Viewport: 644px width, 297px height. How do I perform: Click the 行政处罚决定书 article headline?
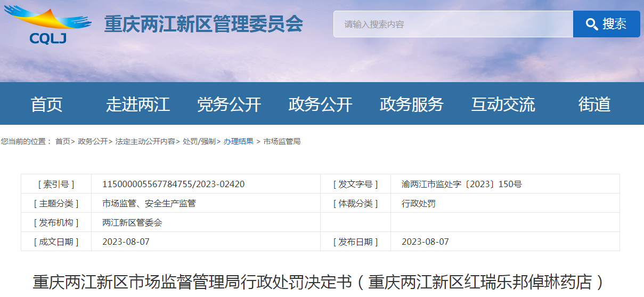(320, 282)
